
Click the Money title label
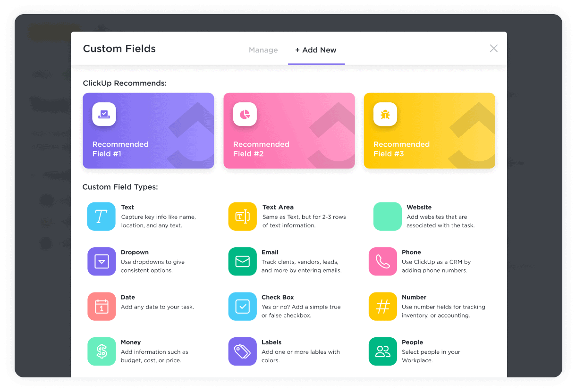(131, 342)
